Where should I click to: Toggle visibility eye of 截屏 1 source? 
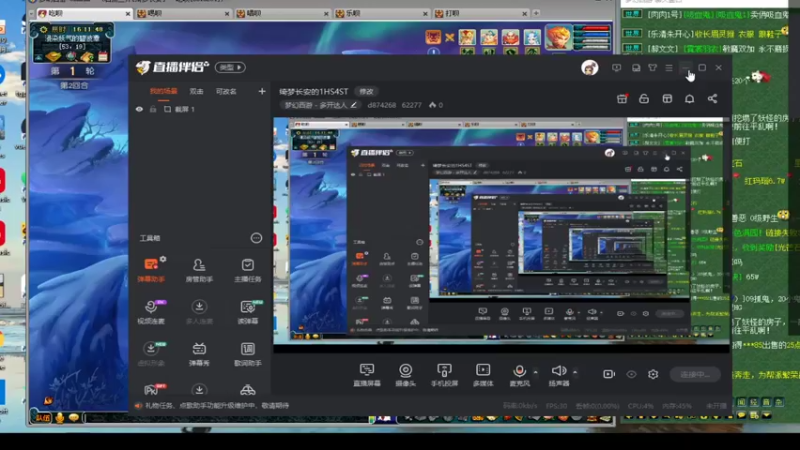pyautogui.click(x=139, y=109)
